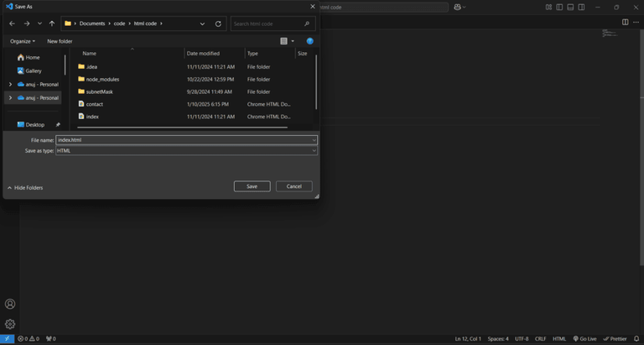The height and width of the screenshot is (345, 644).
Task: Split the VS Code editor right
Action: (625, 22)
